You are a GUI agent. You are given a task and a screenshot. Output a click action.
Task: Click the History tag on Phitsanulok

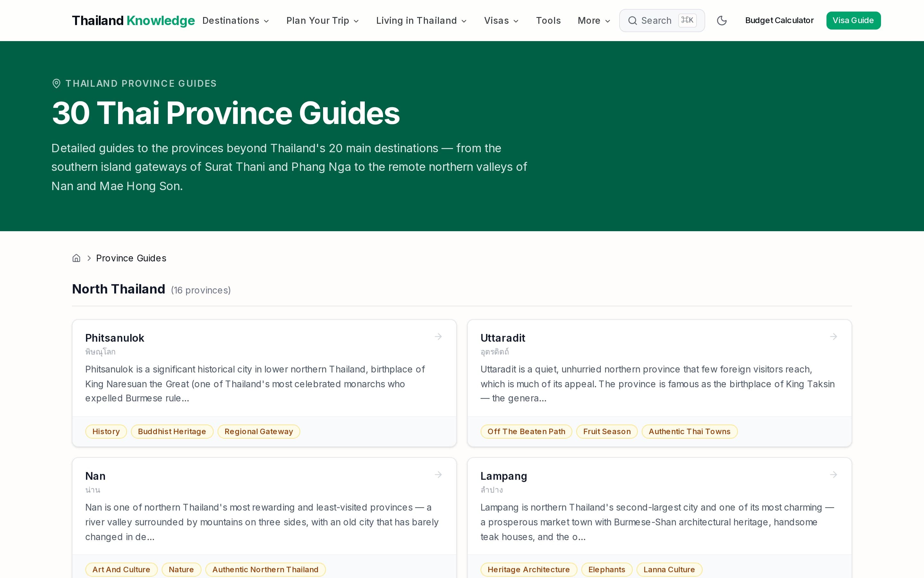click(x=106, y=432)
